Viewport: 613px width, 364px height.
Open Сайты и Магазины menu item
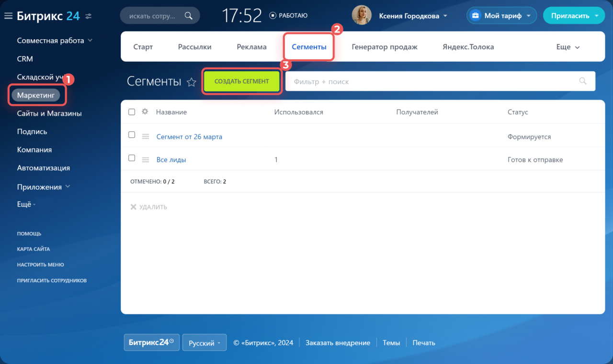coord(49,113)
